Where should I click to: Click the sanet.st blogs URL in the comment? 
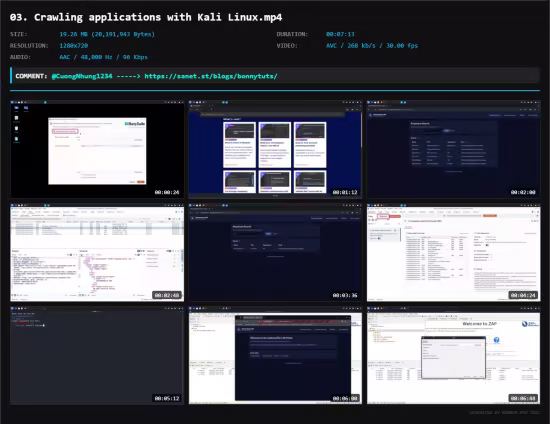[x=211, y=76]
